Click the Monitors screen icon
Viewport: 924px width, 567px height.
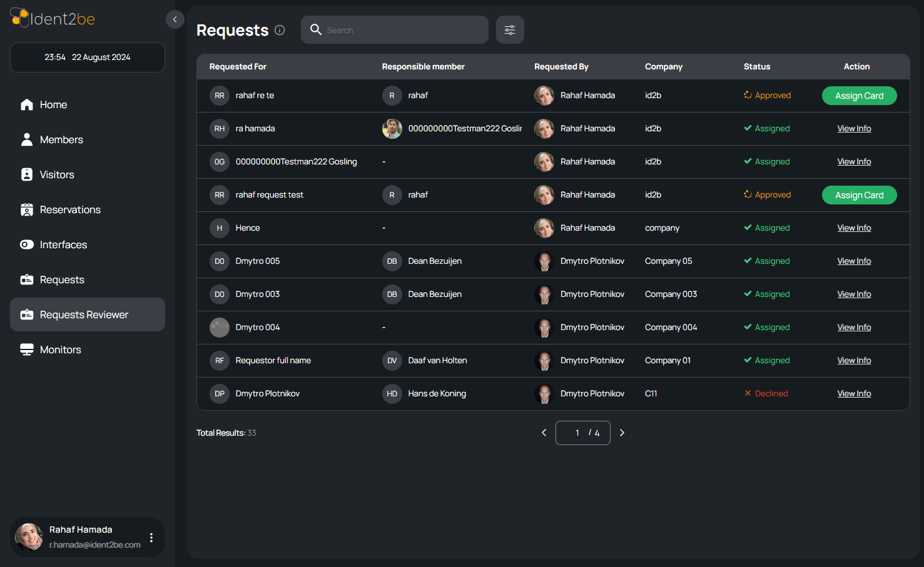pos(27,349)
